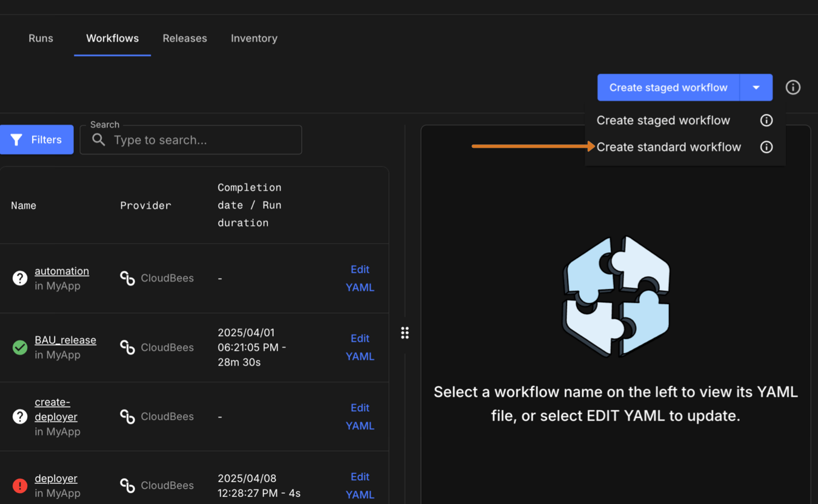818x504 pixels.
Task: Click the CloudBees icon next to BAU_release
Action: (x=127, y=348)
